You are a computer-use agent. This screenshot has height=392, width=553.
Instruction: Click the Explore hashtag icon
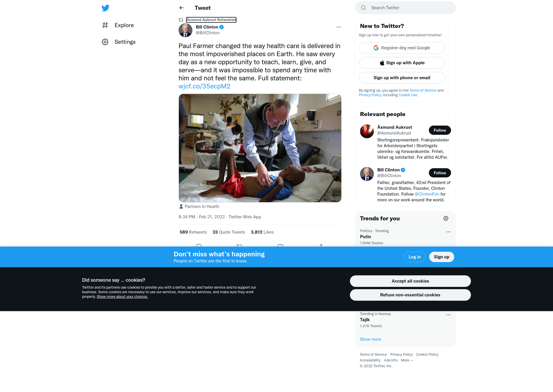tap(105, 25)
